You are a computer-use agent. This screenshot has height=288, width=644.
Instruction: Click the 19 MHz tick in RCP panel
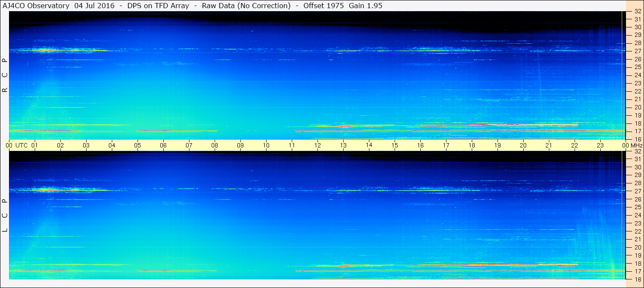pos(637,115)
